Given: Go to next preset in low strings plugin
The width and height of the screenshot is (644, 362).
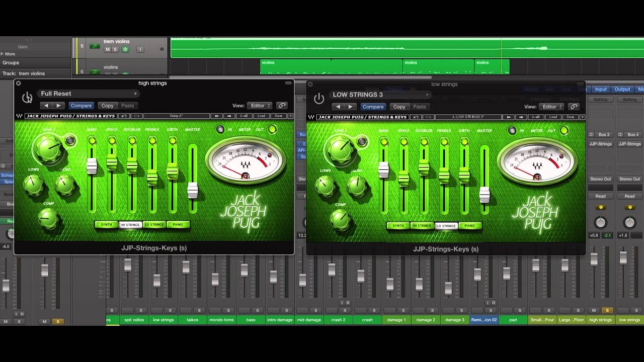Looking at the screenshot, I should (x=350, y=107).
